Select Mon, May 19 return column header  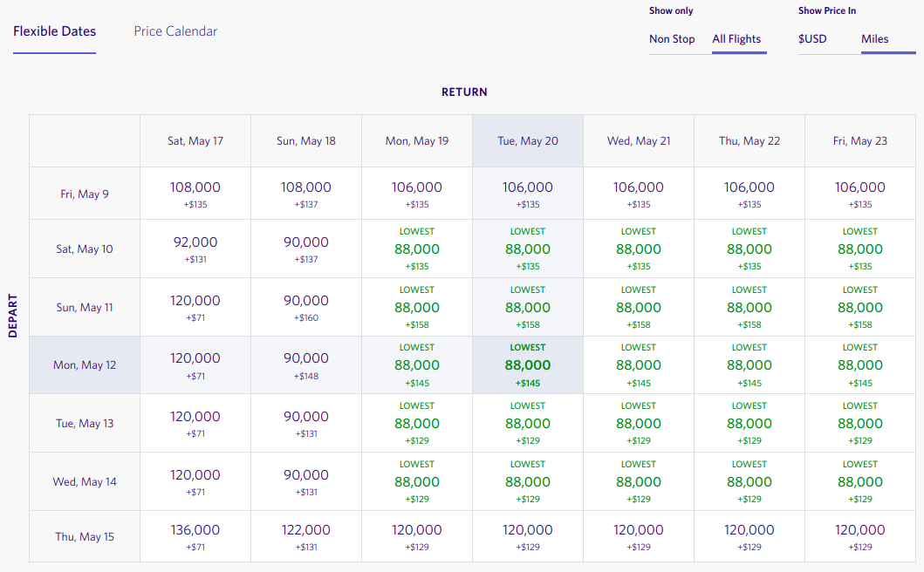416,140
